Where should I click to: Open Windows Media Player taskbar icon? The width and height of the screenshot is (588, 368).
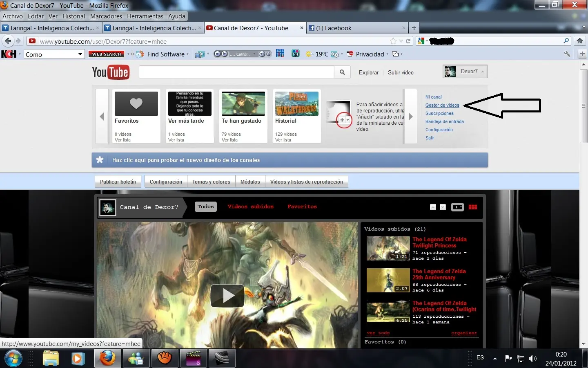click(x=78, y=359)
